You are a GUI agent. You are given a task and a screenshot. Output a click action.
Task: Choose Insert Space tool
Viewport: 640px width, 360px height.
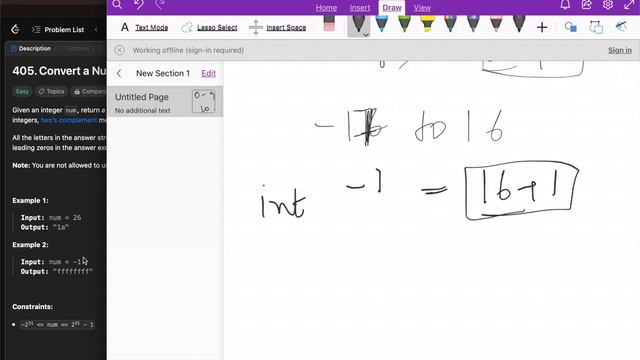278,27
